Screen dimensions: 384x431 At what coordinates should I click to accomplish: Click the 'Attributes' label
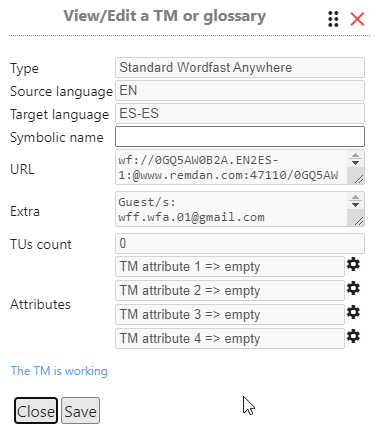[x=40, y=304]
